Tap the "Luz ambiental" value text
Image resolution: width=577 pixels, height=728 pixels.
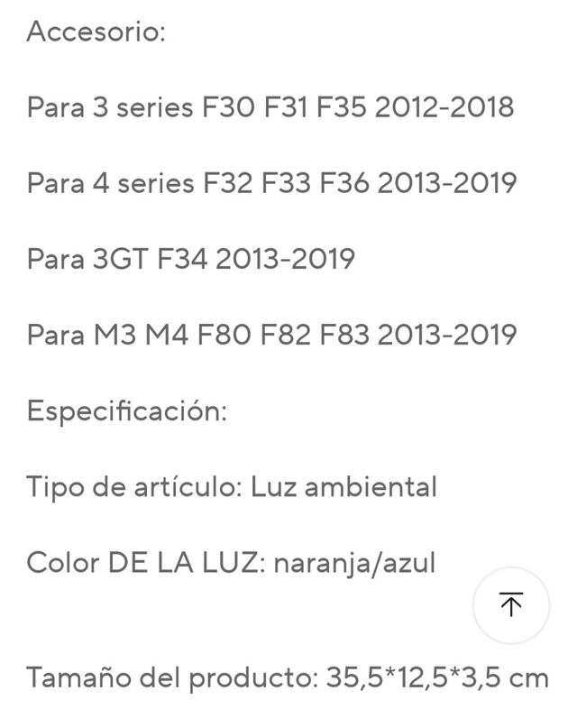[x=343, y=487]
